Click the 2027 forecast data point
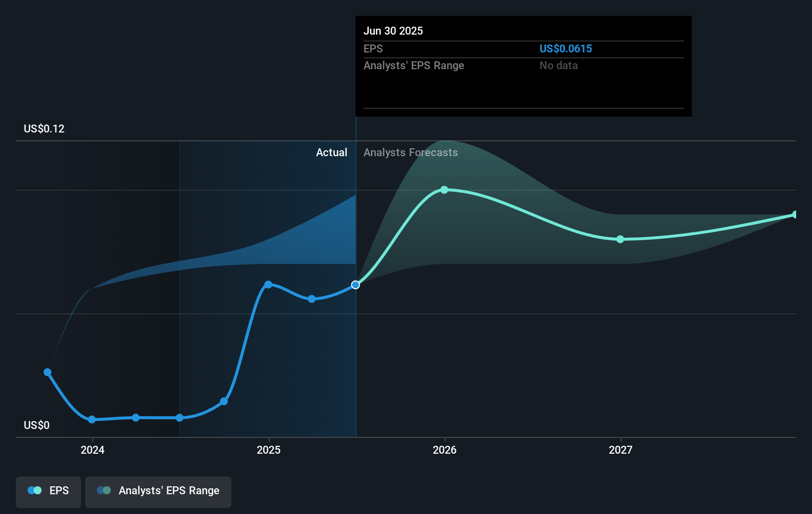 pos(620,239)
